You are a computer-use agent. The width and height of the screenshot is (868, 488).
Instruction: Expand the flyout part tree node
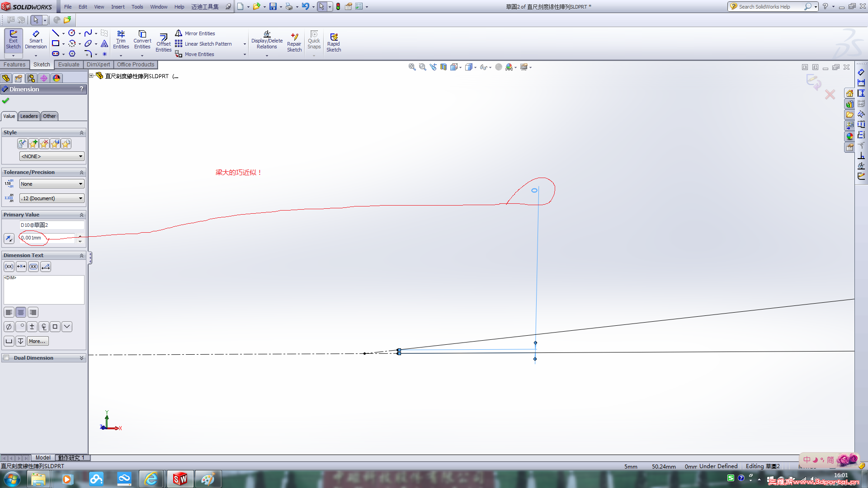point(91,76)
